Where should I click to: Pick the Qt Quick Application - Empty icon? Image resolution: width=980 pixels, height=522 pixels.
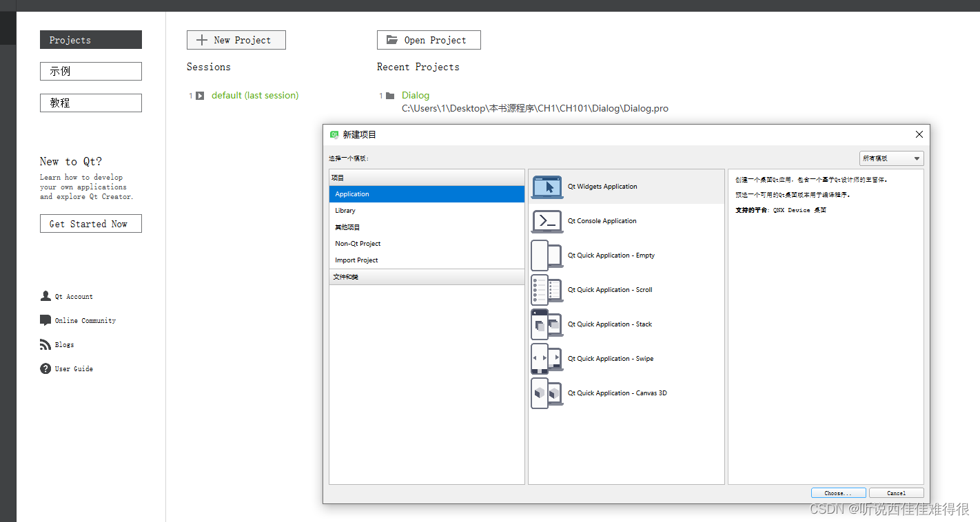(x=547, y=255)
